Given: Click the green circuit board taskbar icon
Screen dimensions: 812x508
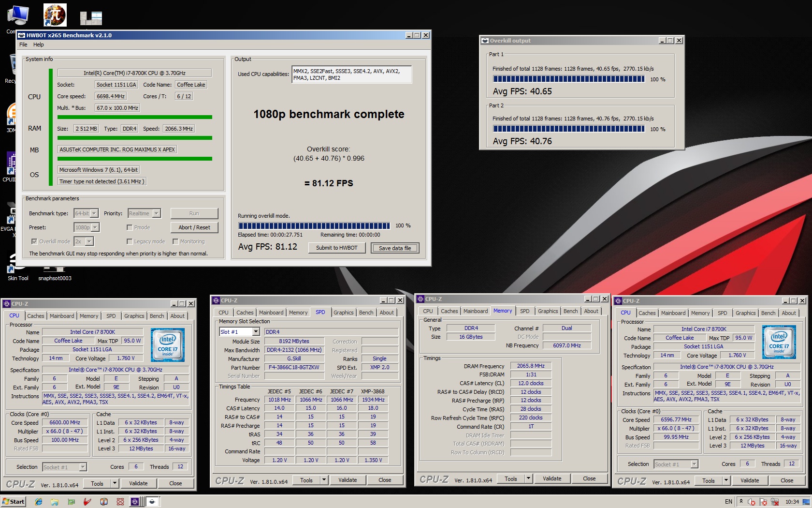Looking at the screenshot, I should pos(72,502).
